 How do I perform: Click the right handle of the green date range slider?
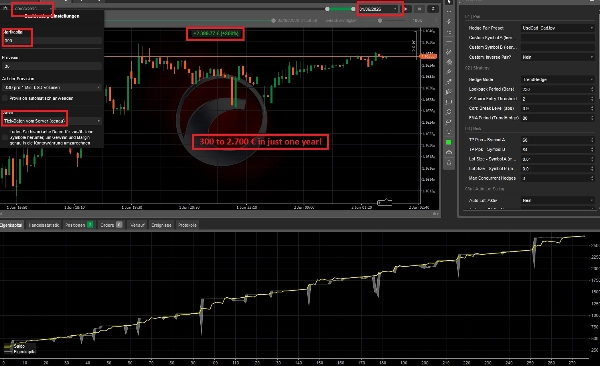tap(353, 9)
